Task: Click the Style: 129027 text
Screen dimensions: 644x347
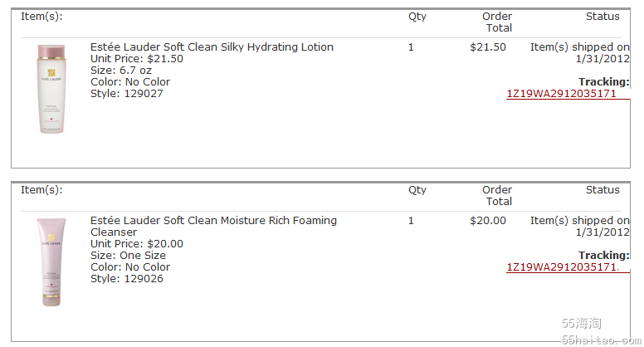Action: coord(127,94)
